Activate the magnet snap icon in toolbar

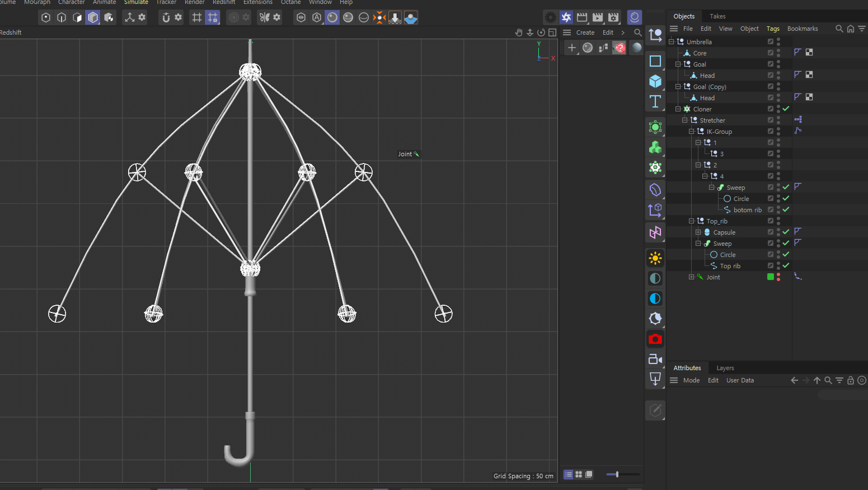coord(166,17)
